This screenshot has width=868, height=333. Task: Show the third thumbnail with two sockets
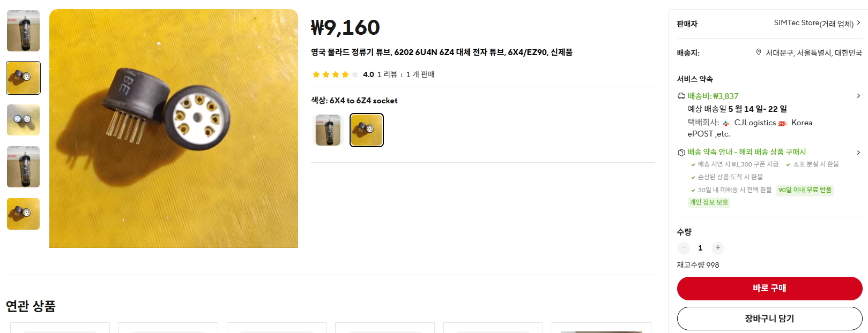coord(24,120)
